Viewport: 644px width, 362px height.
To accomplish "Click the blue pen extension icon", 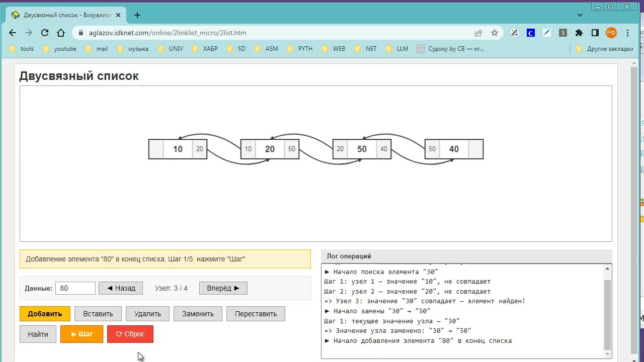I will tap(547, 33).
